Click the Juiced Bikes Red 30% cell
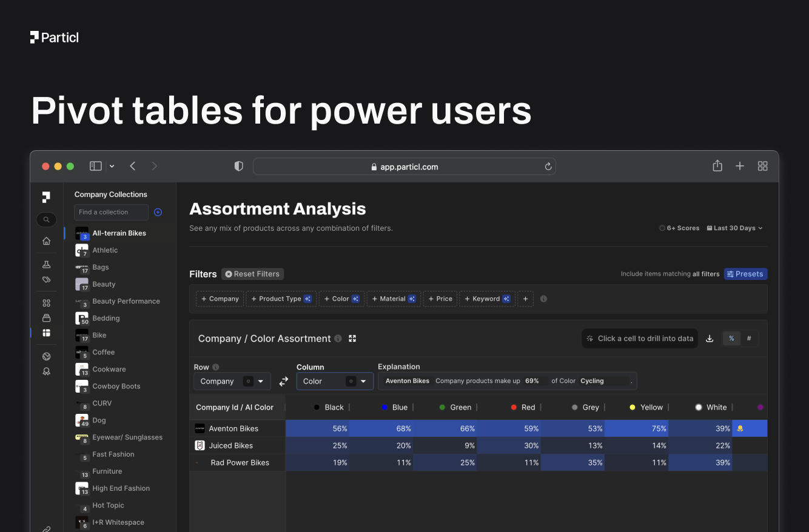Screen dimensions: 809x532 509,445
